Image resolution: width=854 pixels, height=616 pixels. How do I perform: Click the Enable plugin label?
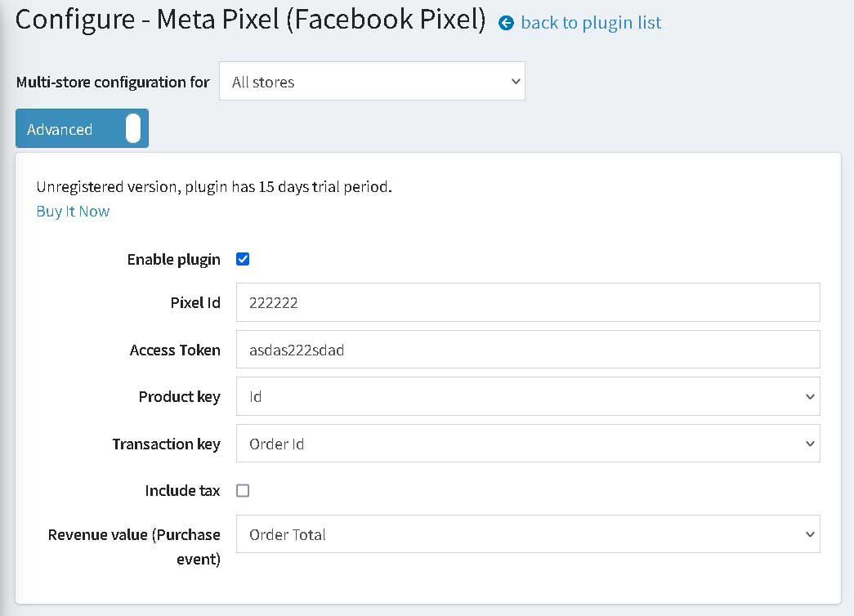coord(174,260)
